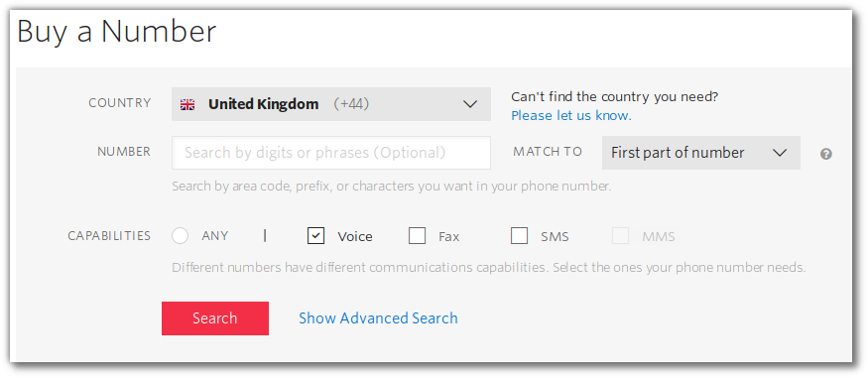Open the United Kingdom country name selector
868x378 pixels.
264,104
